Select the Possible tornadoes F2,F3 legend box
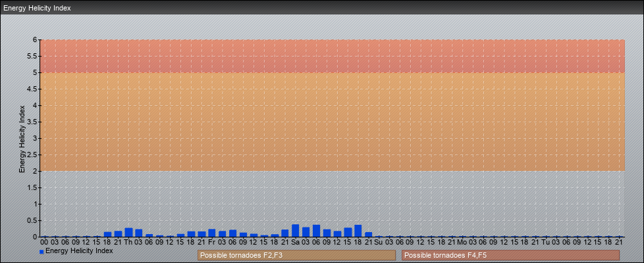 tap(296, 255)
